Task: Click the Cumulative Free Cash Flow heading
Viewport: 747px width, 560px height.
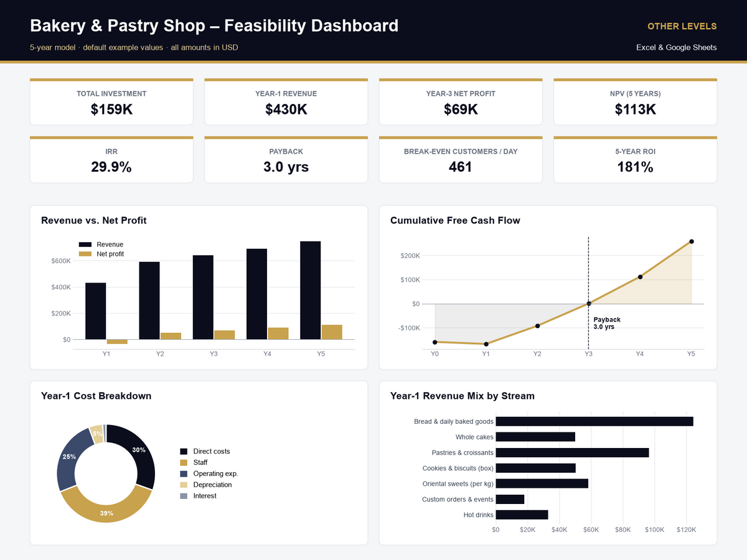Action: [x=455, y=220]
